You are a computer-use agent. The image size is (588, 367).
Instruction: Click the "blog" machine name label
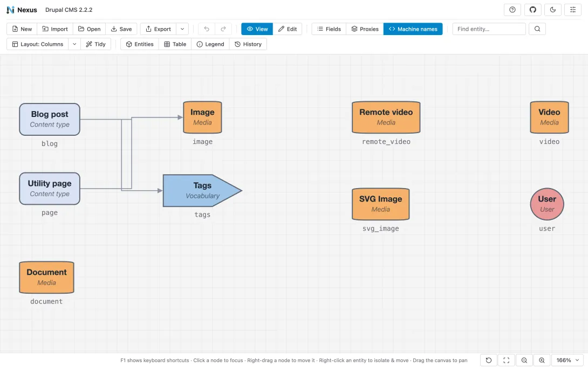tap(50, 143)
